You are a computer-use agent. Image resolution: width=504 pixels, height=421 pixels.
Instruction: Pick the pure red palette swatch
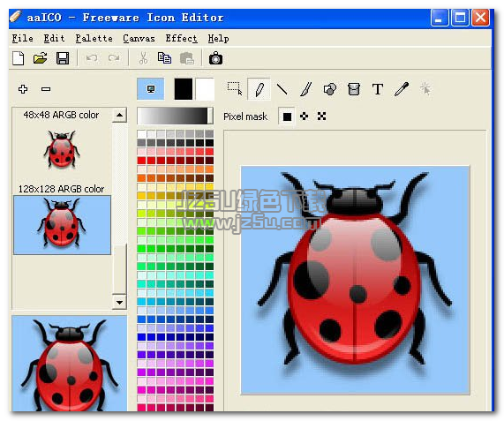click(x=141, y=161)
